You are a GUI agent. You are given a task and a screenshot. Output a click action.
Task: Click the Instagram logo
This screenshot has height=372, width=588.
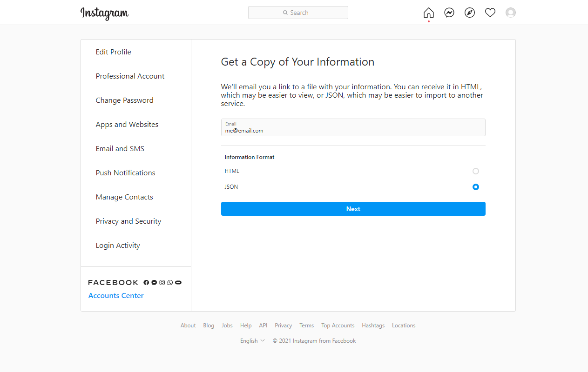pos(105,13)
